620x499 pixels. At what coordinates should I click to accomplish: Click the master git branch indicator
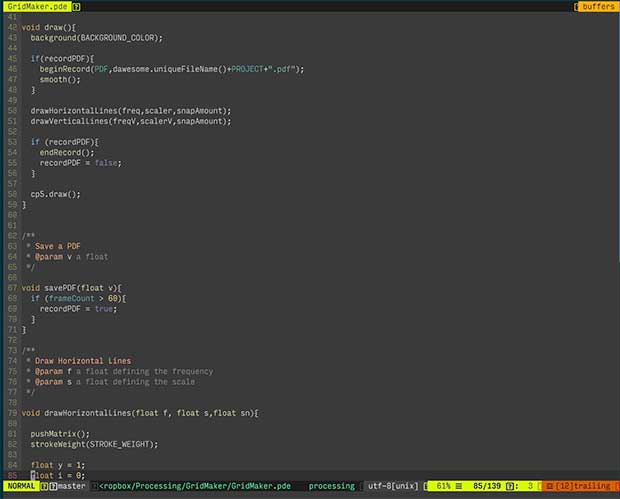coord(71,486)
